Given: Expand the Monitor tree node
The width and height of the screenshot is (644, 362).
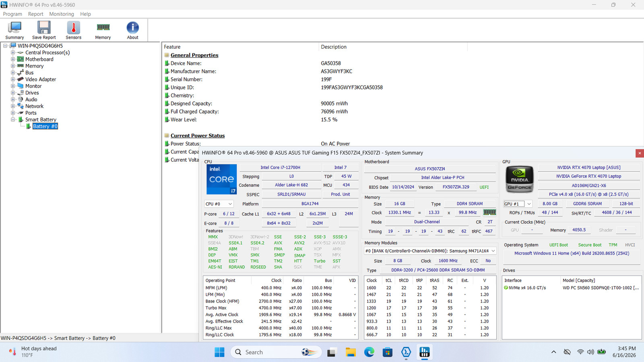Looking at the screenshot, I should 13,86.
